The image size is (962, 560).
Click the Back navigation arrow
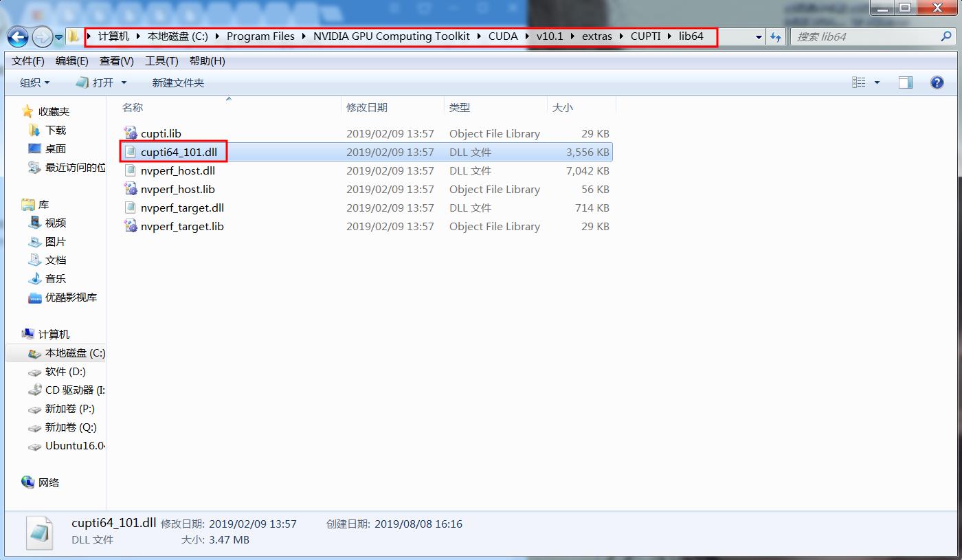pos(18,36)
